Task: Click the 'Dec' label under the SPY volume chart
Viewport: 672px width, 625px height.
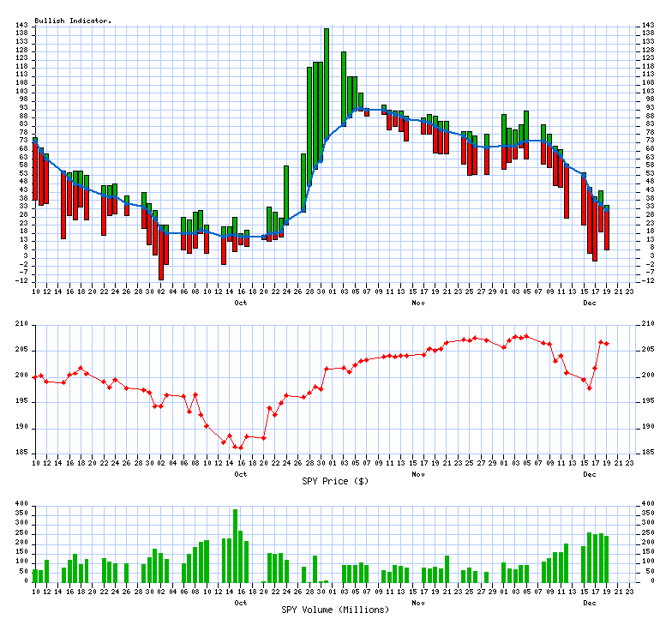Action: tap(590, 602)
